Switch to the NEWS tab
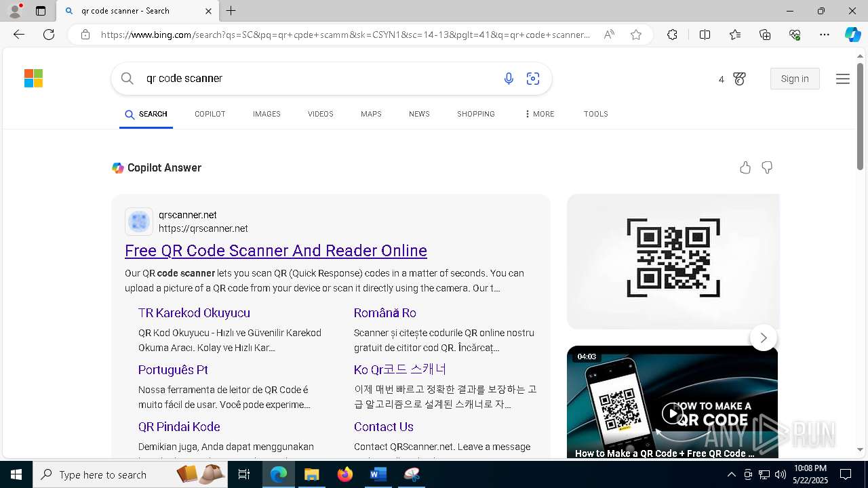This screenshot has height=488, width=868. tap(419, 114)
